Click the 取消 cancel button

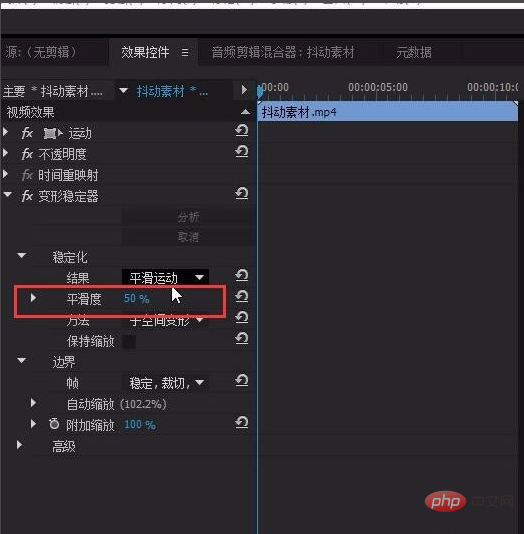[x=188, y=237]
